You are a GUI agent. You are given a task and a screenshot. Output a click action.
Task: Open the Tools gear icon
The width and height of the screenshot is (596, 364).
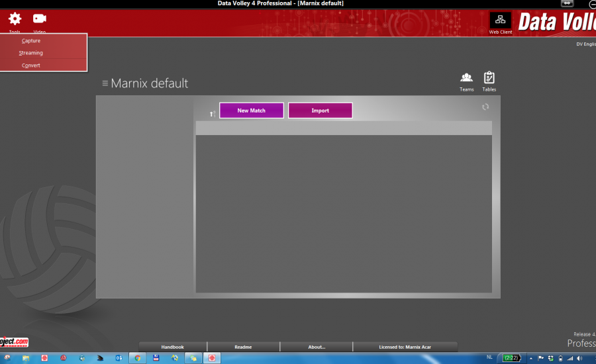[x=15, y=19]
